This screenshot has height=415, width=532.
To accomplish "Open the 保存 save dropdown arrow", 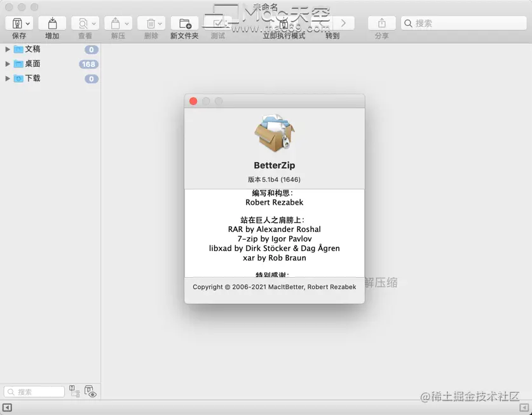I will click(x=28, y=24).
